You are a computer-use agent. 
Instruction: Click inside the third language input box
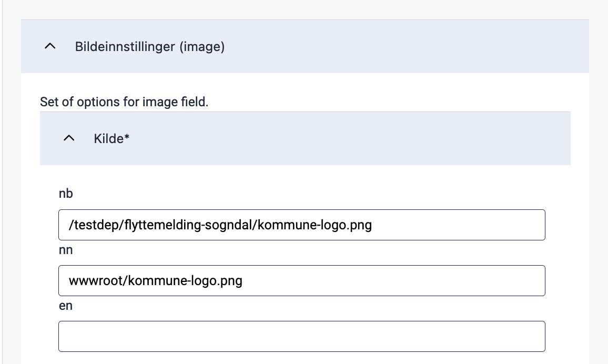pos(302,336)
